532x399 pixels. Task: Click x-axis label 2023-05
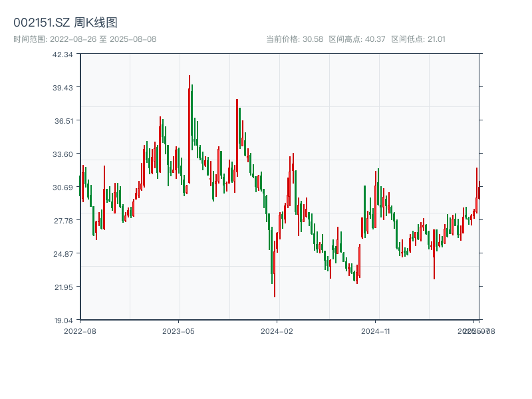(x=178, y=331)
